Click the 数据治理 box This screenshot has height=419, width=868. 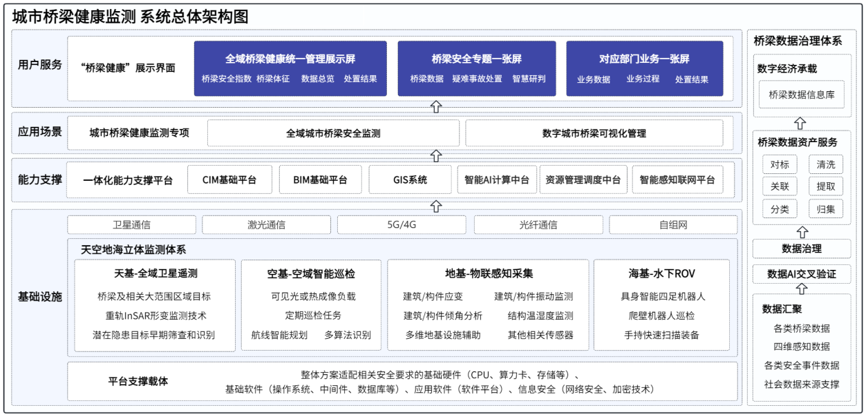(x=802, y=249)
